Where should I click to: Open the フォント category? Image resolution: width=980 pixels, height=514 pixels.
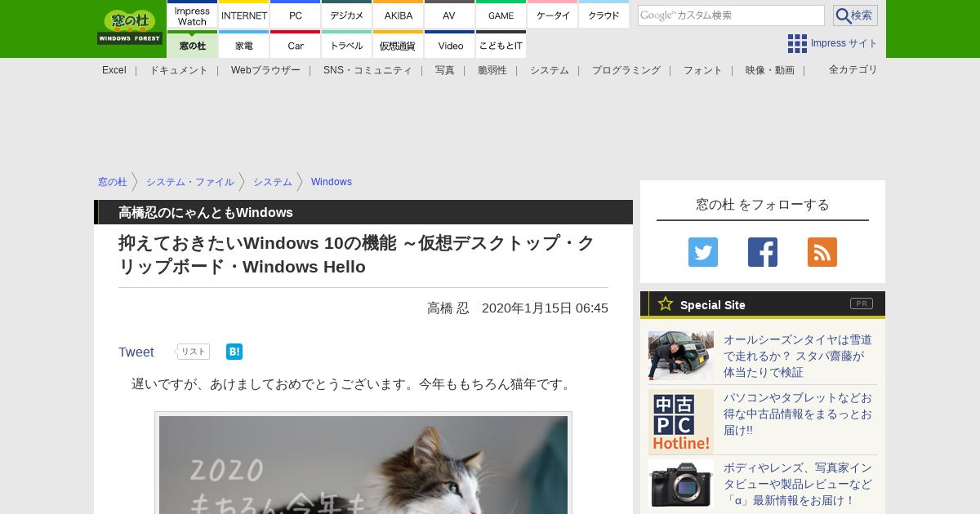click(x=703, y=70)
